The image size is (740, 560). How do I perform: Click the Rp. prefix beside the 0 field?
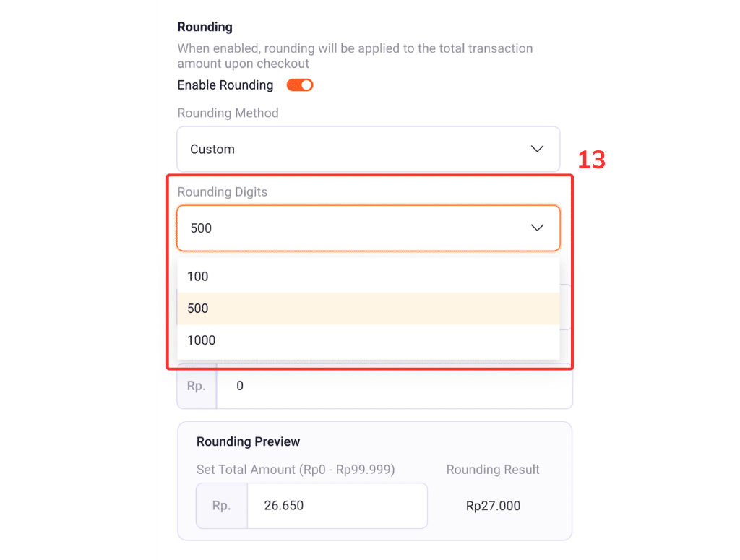pyautogui.click(x=197, y=387)
